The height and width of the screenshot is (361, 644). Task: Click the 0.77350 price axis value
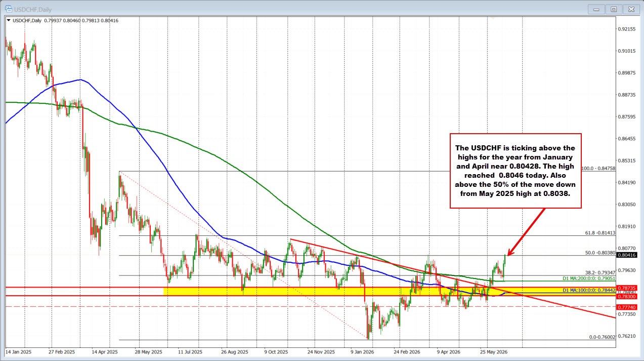pyautogui.click(x=627, y=314)
